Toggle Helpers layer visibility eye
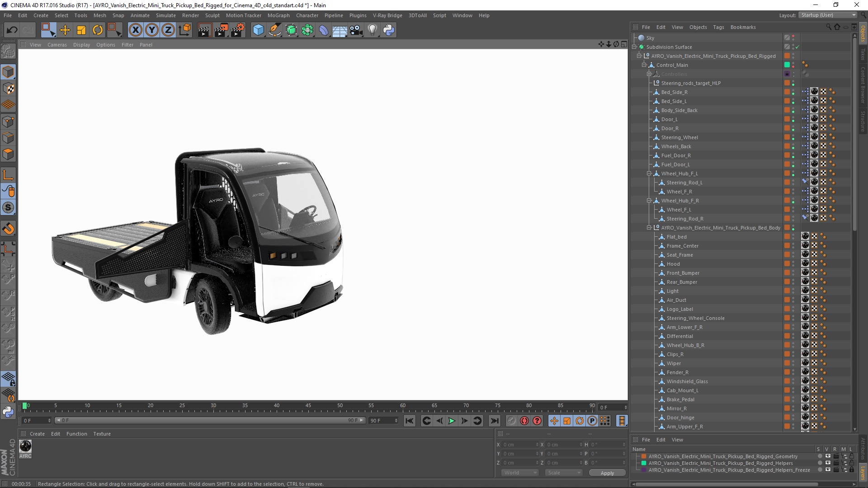The width and height of the screenshot is (868, 488). point(828,463)
